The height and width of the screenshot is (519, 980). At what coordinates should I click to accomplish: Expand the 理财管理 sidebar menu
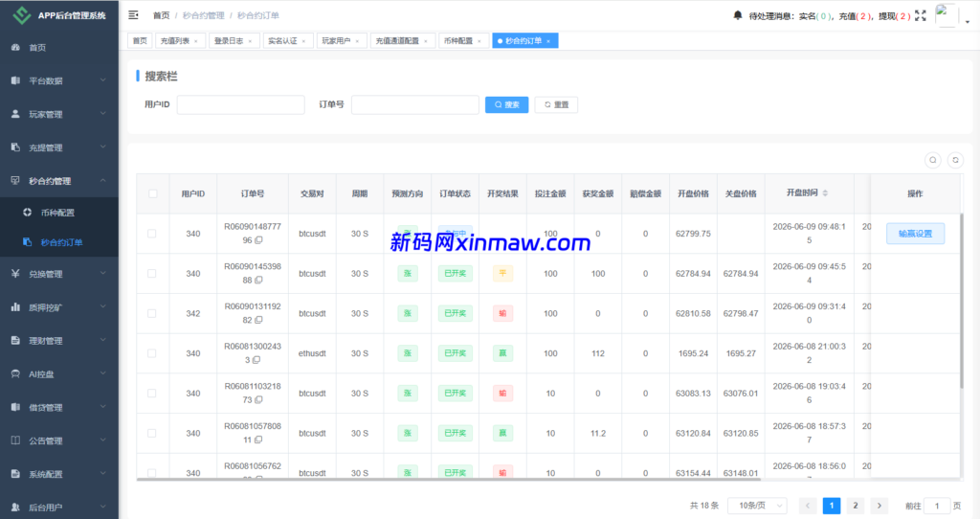[59, 341]
